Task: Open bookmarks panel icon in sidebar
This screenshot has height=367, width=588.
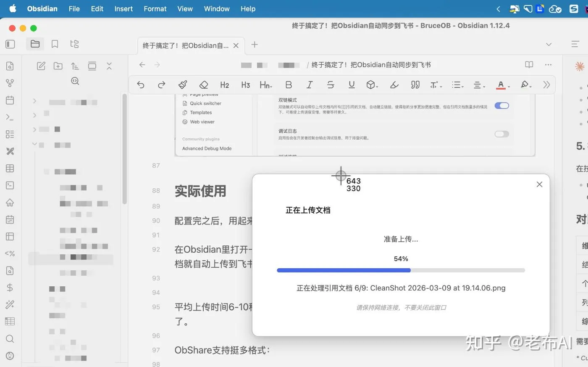Action: tap(55, 44)
